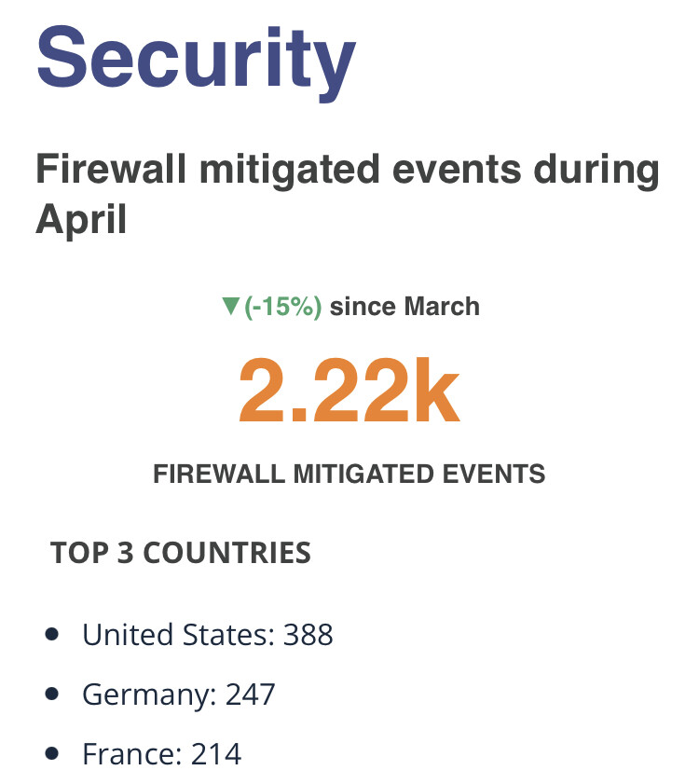
Task: Click the United States country name
Action: tap(176, 635)
